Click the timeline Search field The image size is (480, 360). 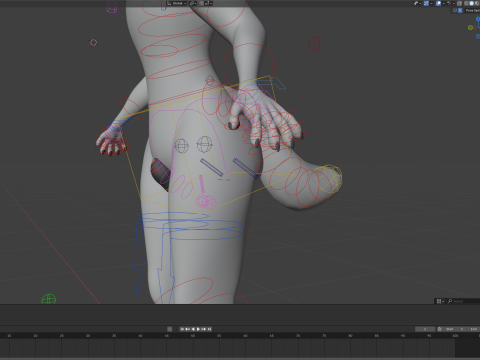click(463, 301)
